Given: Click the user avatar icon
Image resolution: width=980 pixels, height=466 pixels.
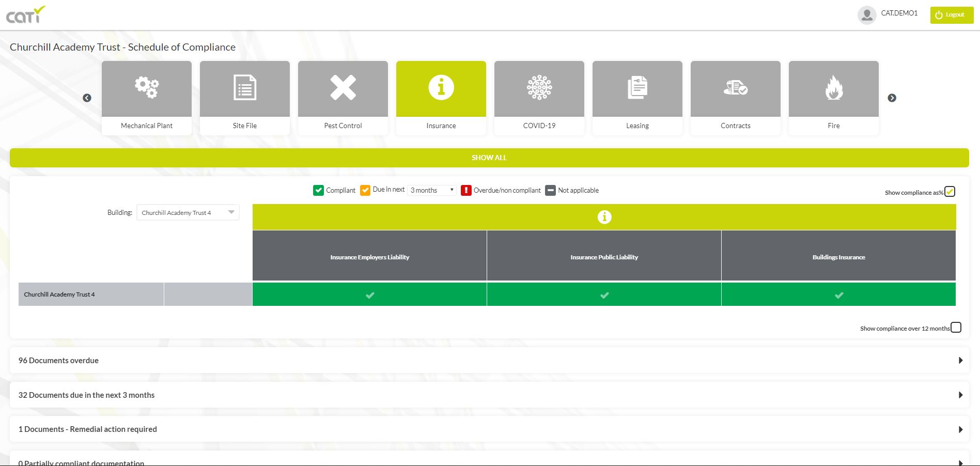Looking at the screenshot, I should tap(867, 15).
